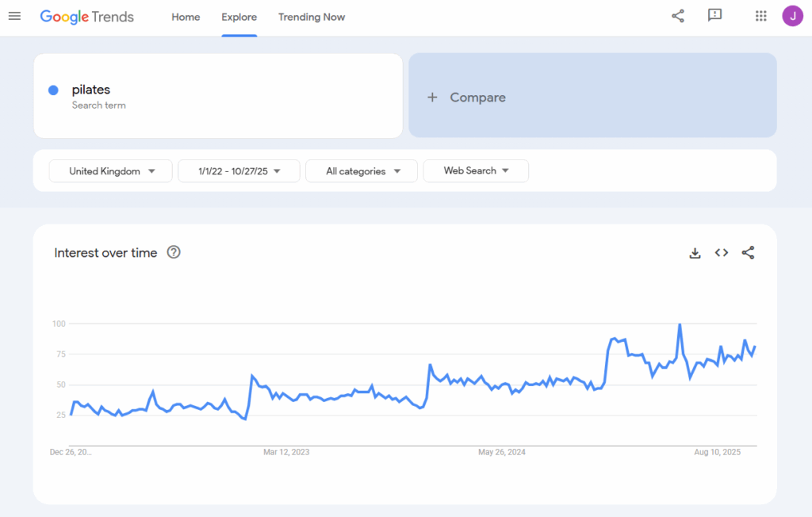Open the Trending Now tab
The width and height of the screenshot is (812, 517).
[x=311, y=17]
